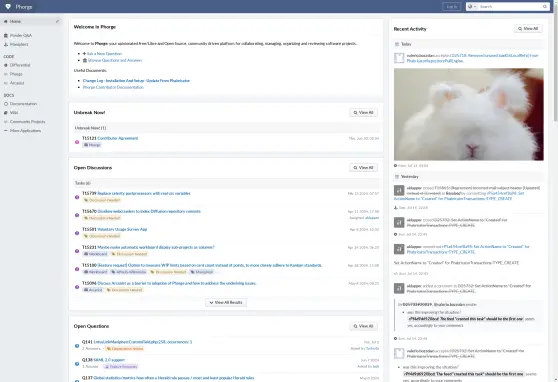Click the Maniphest anchor icon in the sidebar

[x=6, y=44]
